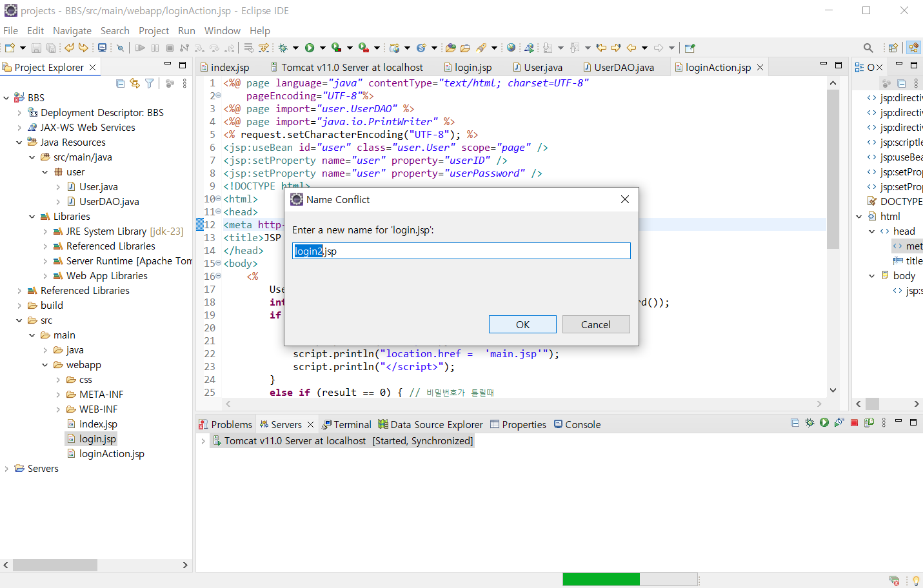Select the Java EE perspective icon
The height and width of the screenshot is (588, 923).
[913, 48]
